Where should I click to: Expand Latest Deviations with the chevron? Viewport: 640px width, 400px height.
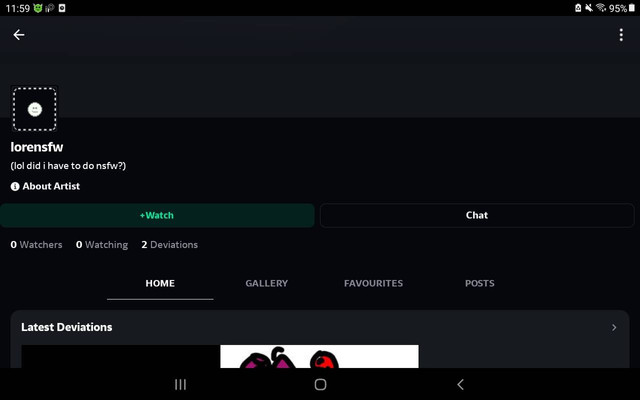614,327
